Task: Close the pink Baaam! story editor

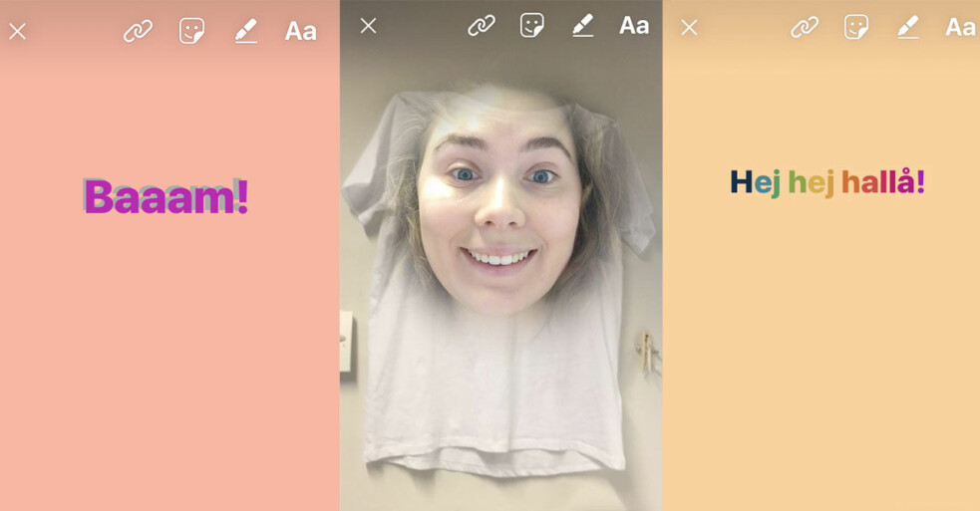Action: tap(18, 31)
